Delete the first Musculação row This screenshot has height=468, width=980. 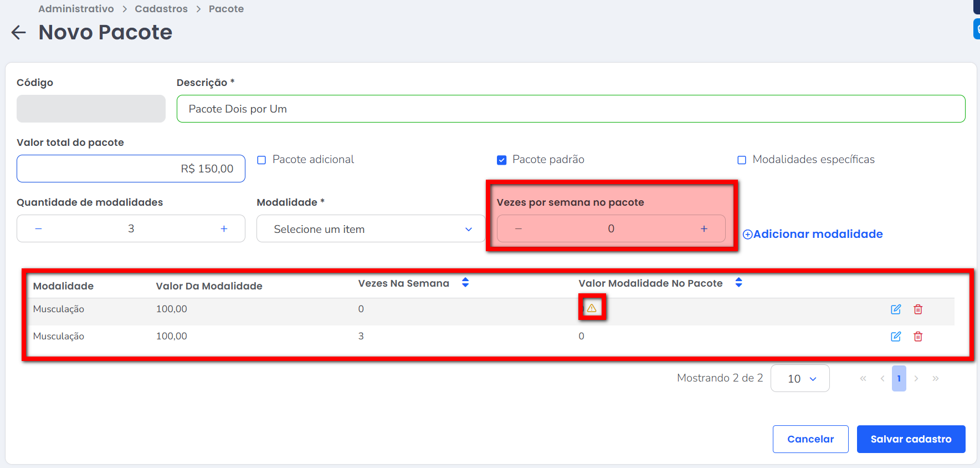(x=918, y=309)
